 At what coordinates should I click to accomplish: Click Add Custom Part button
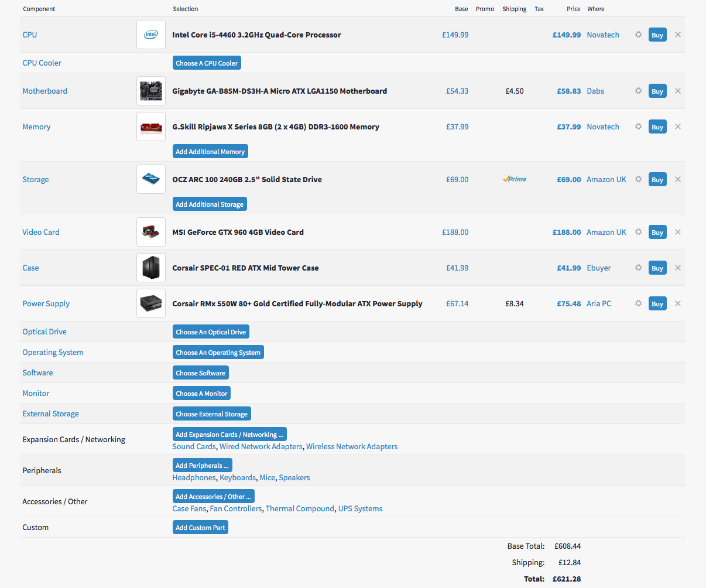click(x=200, y=528)
